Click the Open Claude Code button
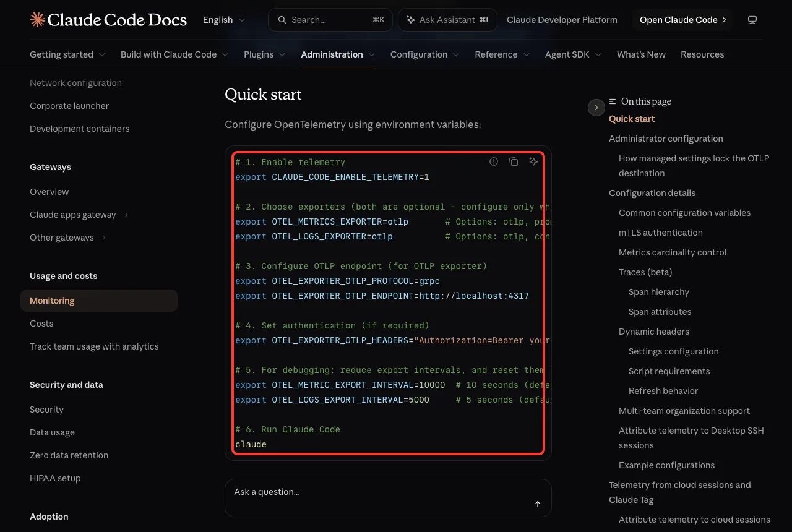792x532 pixels. click(683, 20)
